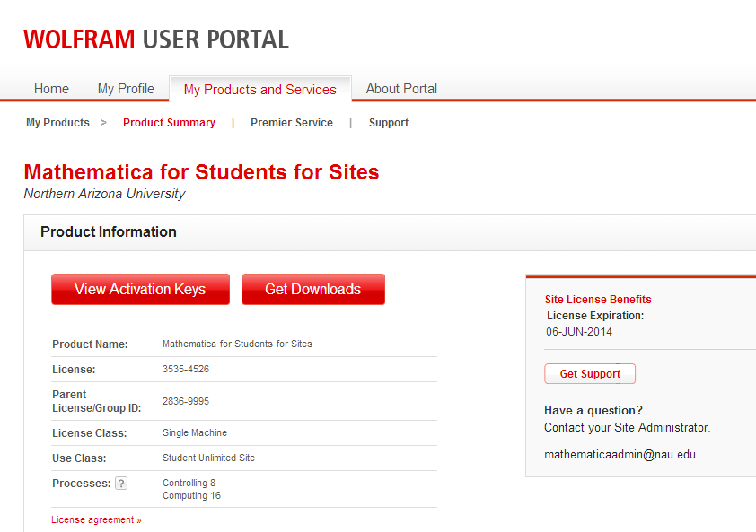Click Northern Arizona University subtitle

(x=105, y=194)
